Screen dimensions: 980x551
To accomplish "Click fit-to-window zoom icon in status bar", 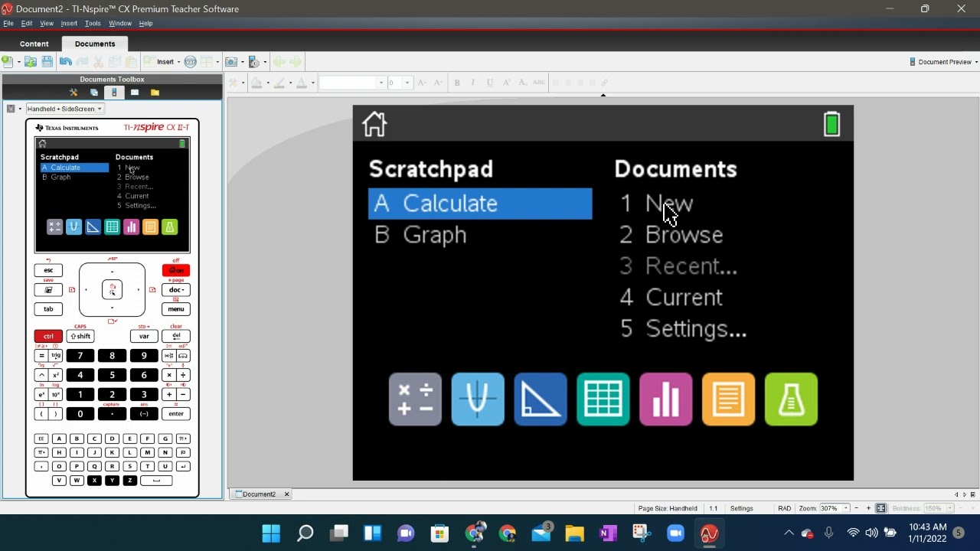I will (x=880, y=508).
